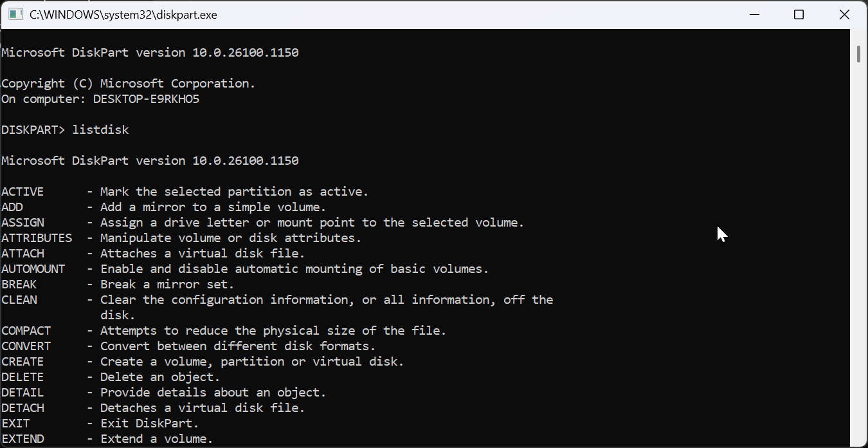The image size is (868, 448).
Task: Minimize the diskpart window
Action: (x=753, y=14)
